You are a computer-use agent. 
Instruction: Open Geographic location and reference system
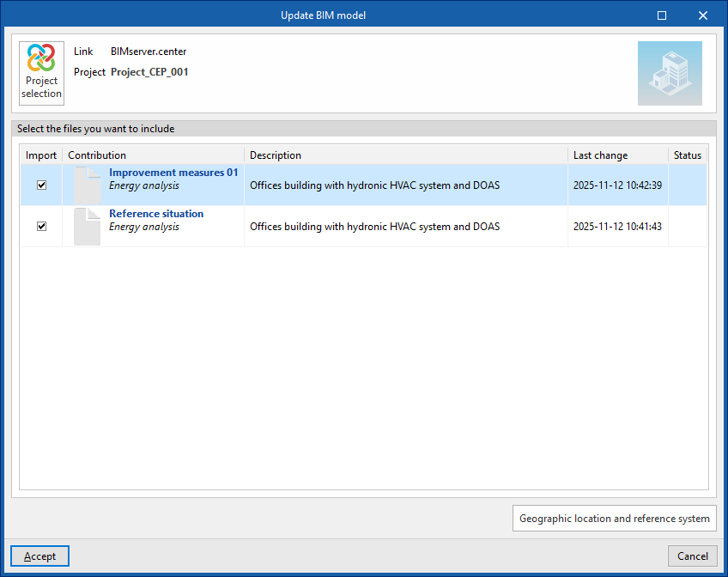tap(614, 519)
